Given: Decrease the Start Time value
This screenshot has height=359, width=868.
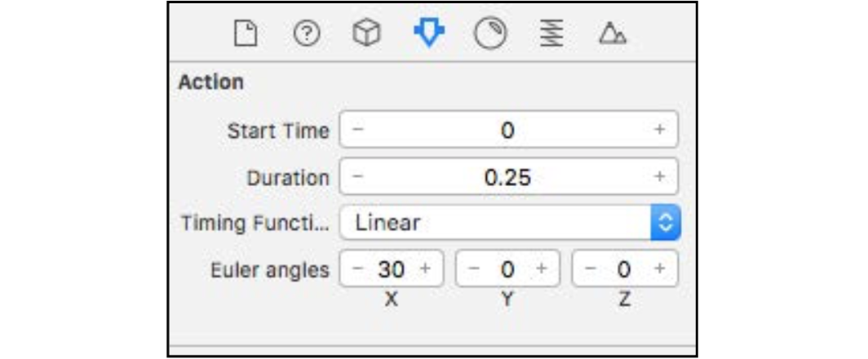Looking at the screenshot, I should tap(358, 130).
